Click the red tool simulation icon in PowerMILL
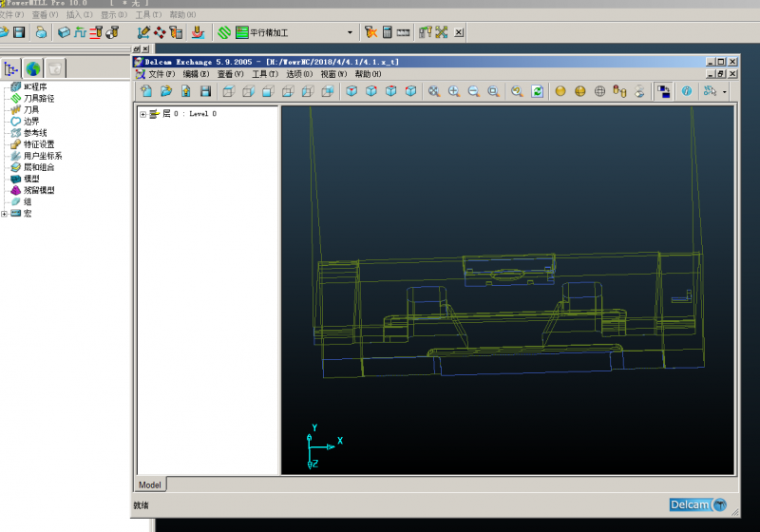This screenshot has height=532, width=760. click(x=198, y=32)
